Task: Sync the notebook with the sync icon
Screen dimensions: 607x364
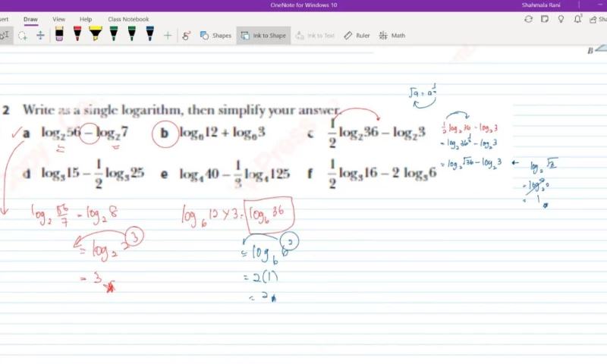Action: point(528,19)
